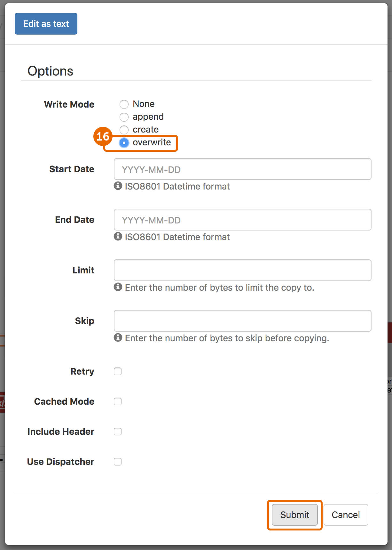Click info icon under End Date field
392x550 pixels.
118,236
